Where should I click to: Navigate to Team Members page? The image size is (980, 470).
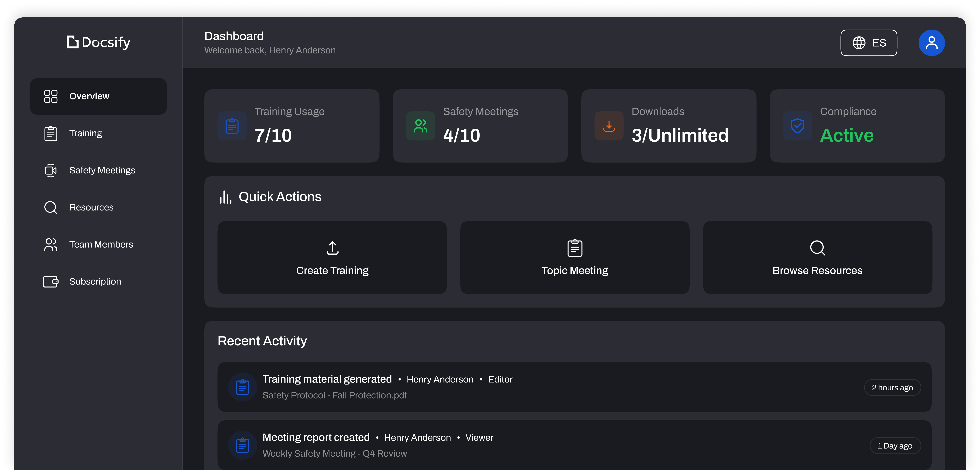point(101,245)
